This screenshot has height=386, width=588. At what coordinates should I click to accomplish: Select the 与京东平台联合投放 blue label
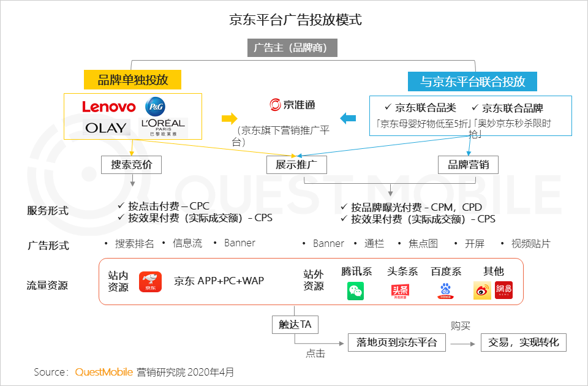[x=472, y=81]
